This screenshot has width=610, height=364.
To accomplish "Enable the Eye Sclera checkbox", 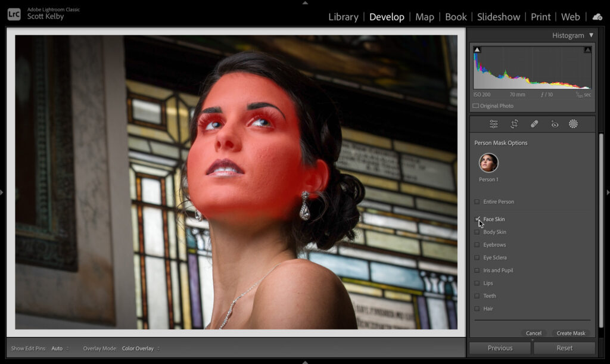I will click(x=477, y=258).
